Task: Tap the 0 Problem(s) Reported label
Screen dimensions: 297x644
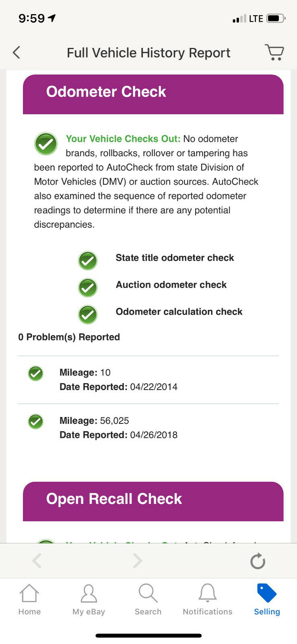Action: 69,337
